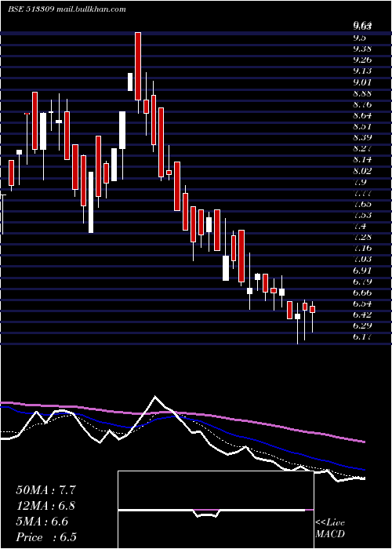
Task: Select the 6.17 price axis label
Action: coord(362,336)
